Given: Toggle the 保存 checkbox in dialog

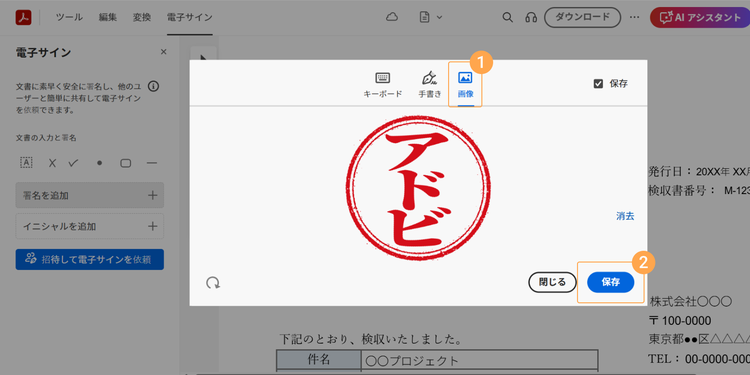Looking at the screenshot, I should [x=598, y=84].
